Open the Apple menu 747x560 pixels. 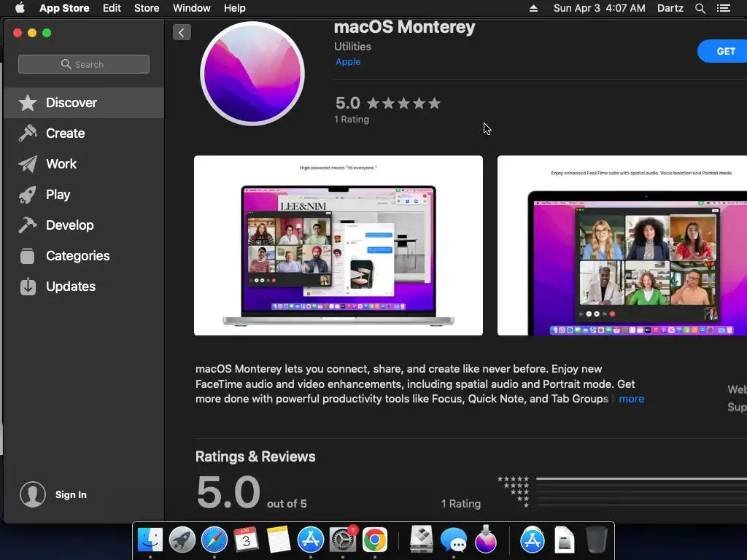coord(20,8)
